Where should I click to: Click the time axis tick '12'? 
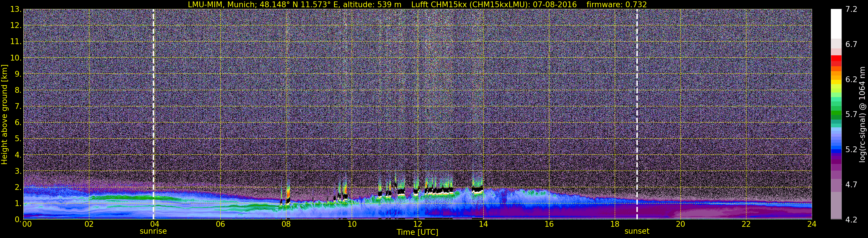coord(417,224)
